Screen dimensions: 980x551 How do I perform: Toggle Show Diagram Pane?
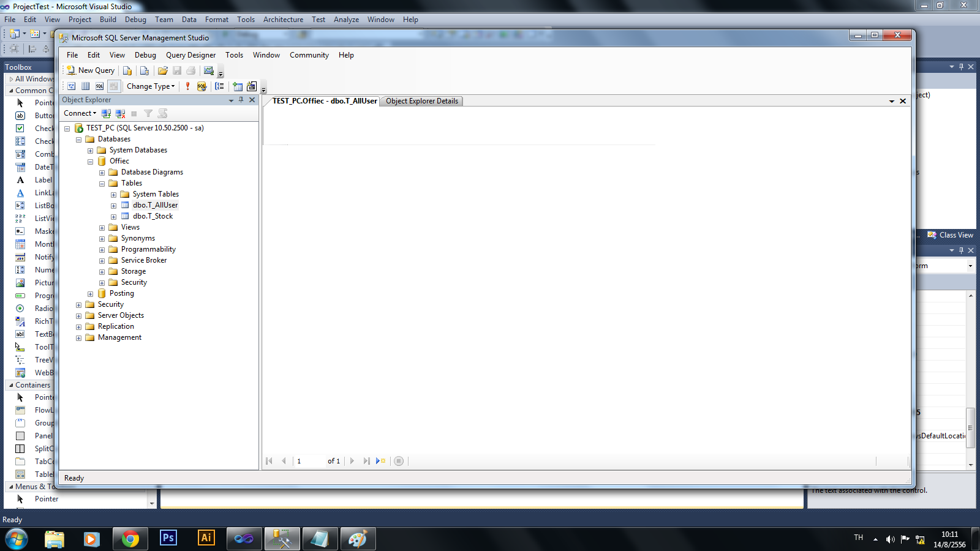(x=72, y=86)
